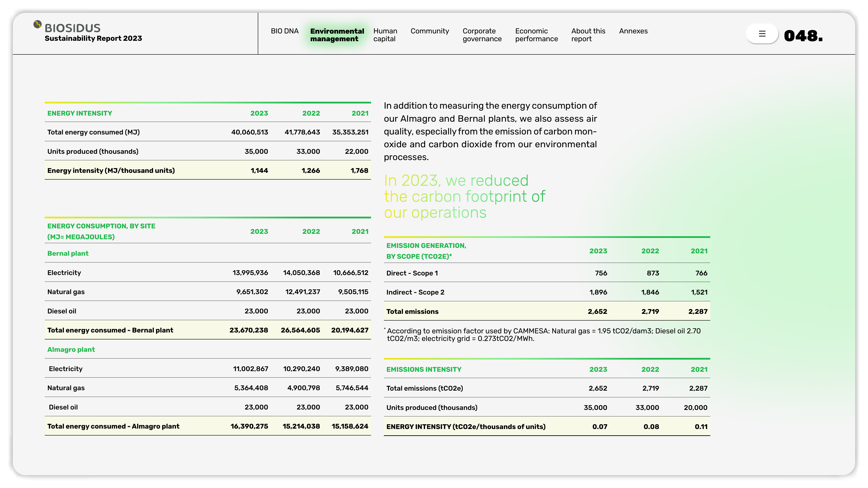Select Total energy consumed - Bernal plant label

[x=110, y=330]
